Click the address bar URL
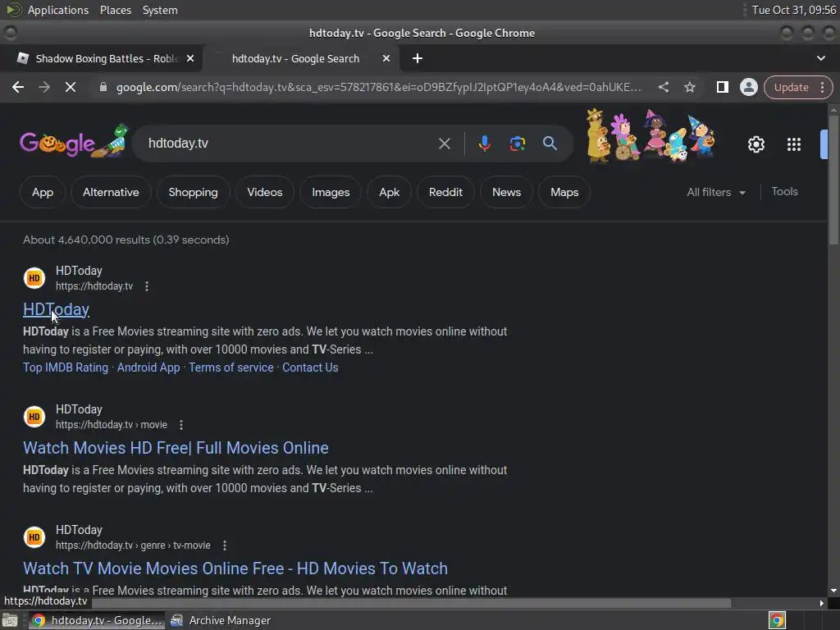This screenshot has height=630, width=840. point(378,87)
